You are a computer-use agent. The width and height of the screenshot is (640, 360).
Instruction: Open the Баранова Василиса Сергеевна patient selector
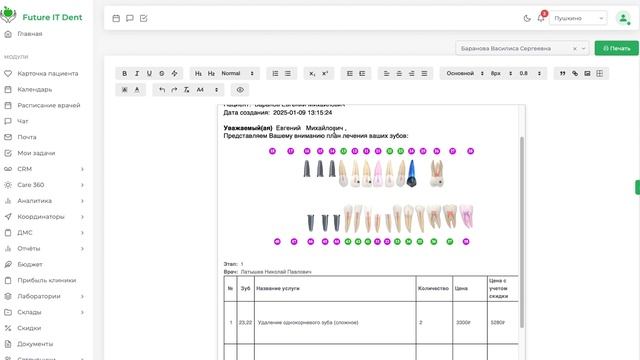point(522,49)
